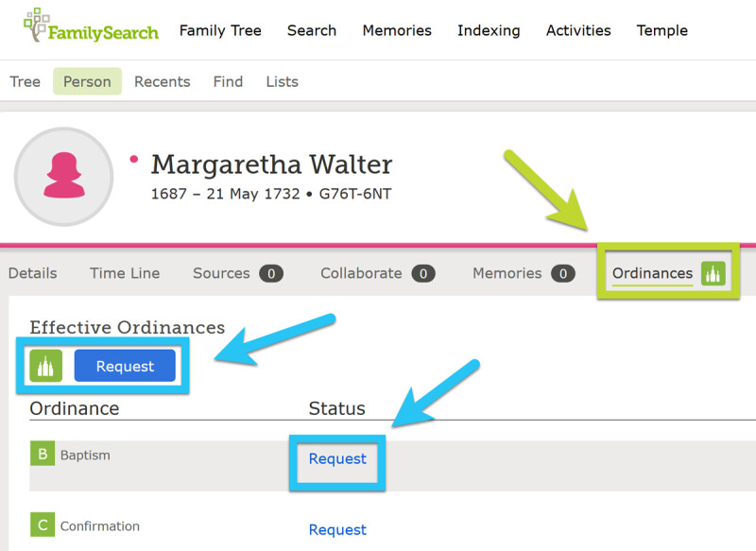Click the name Margaretha Walter
The height and width of the screenshot is (551, 756).
click(272, 164)
